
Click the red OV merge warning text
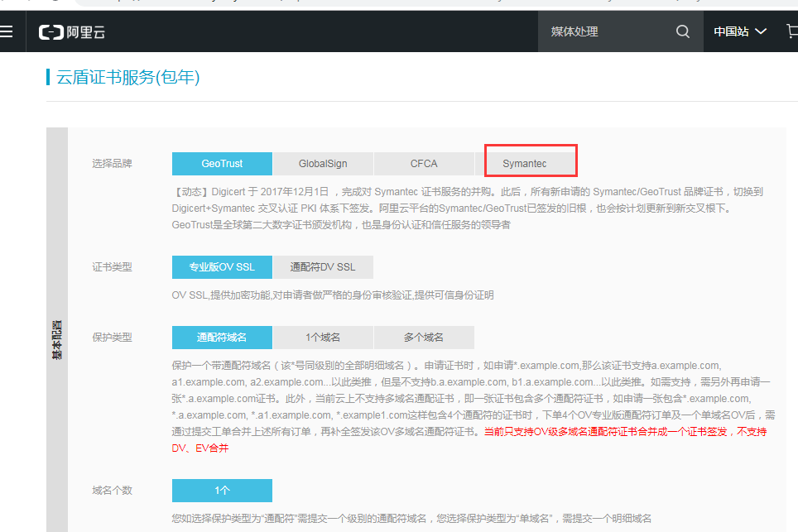[621, 431]
